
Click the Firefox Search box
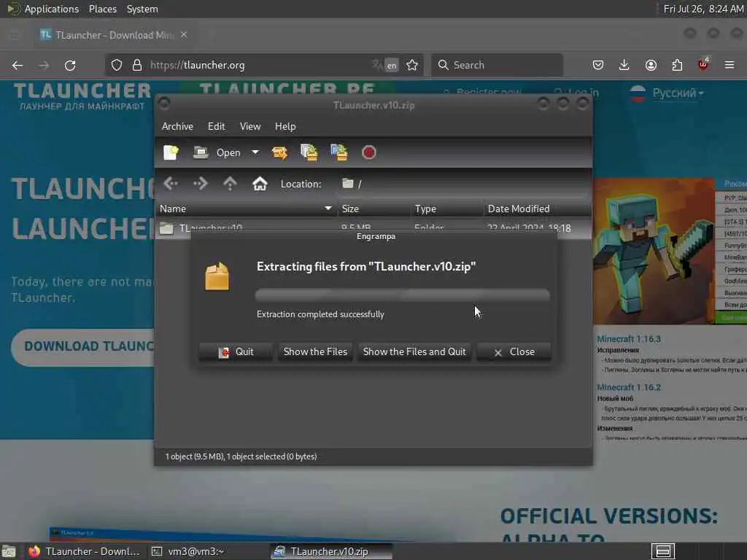point(497,65)
